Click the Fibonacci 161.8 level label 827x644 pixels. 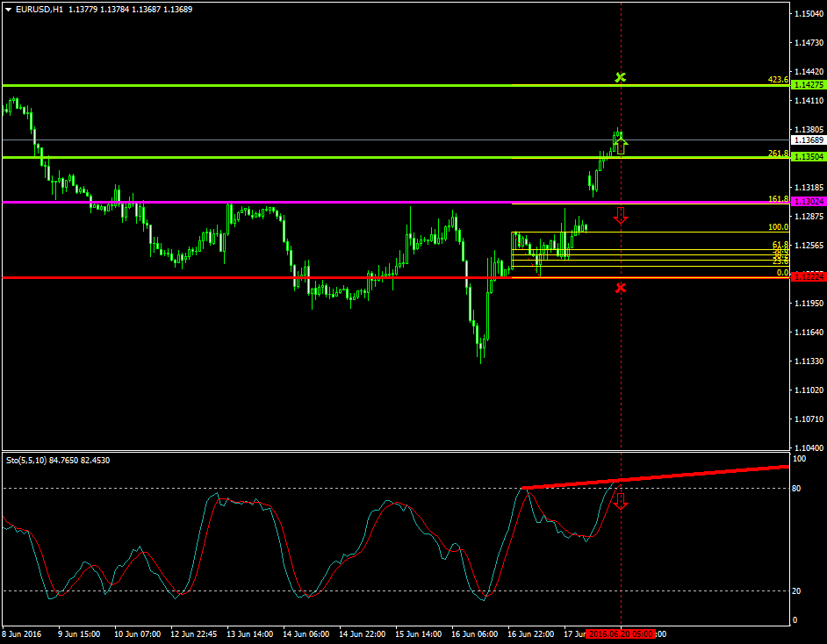point(778,199)
